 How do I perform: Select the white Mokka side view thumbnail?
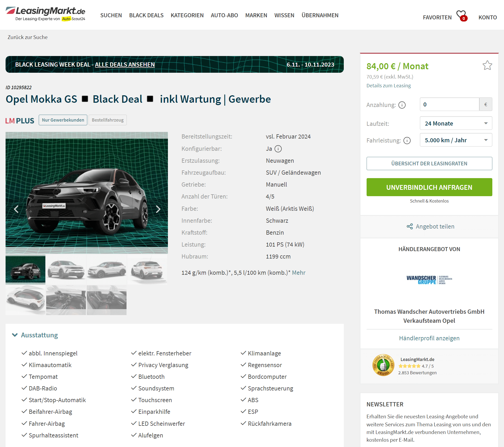pos(107,269)
